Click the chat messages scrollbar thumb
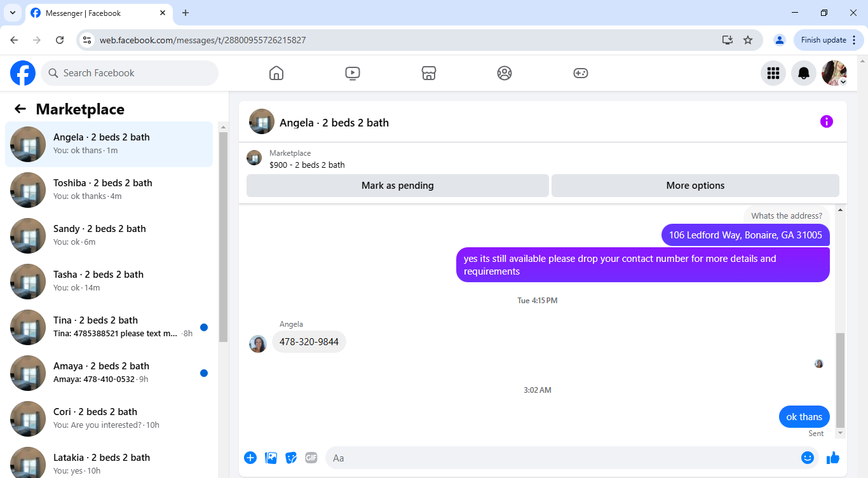This screenshot has height=478, width=868. click(841, 379)
